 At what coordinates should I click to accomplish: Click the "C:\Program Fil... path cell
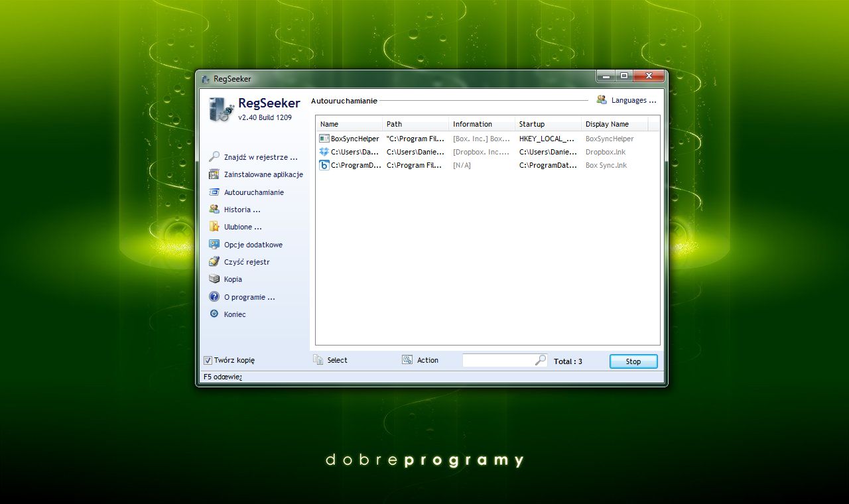tap(415, 139)
